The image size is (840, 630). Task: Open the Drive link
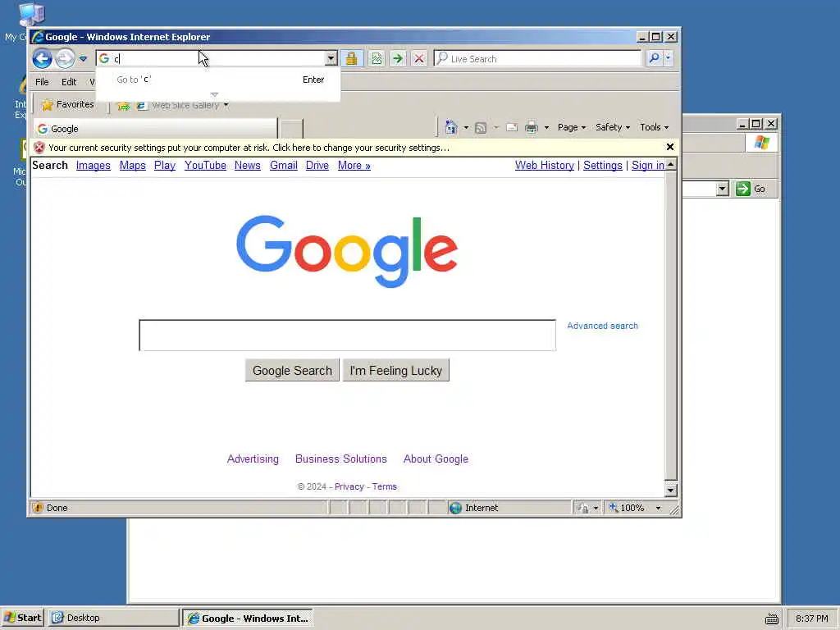pyautogui.click(x=317, y=166)
